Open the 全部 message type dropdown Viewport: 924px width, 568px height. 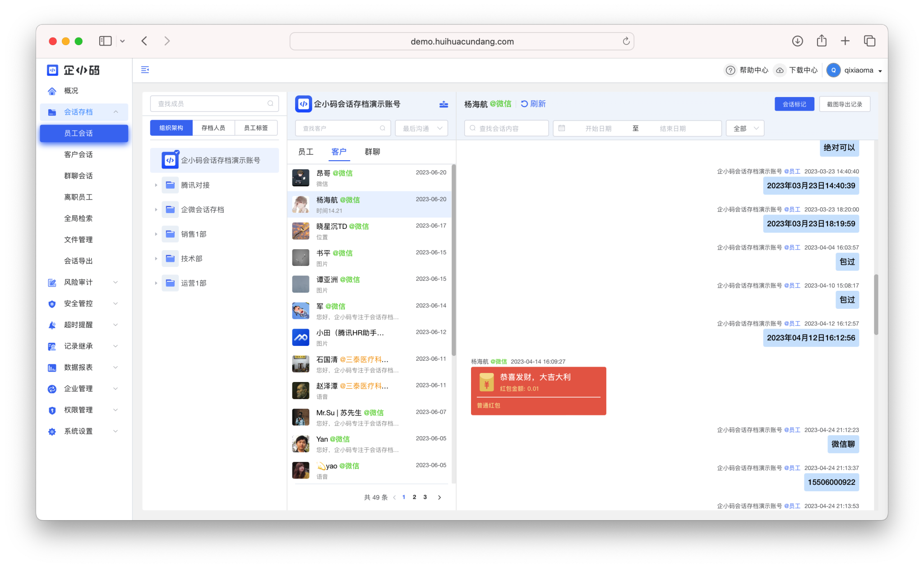pos(745,128)
